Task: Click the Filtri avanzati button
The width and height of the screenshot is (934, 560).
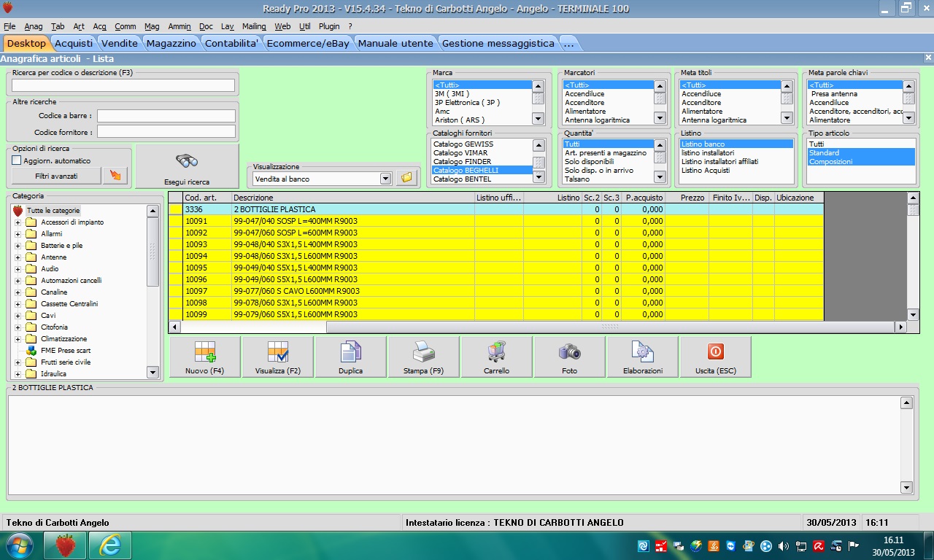Action: point(57,176)
